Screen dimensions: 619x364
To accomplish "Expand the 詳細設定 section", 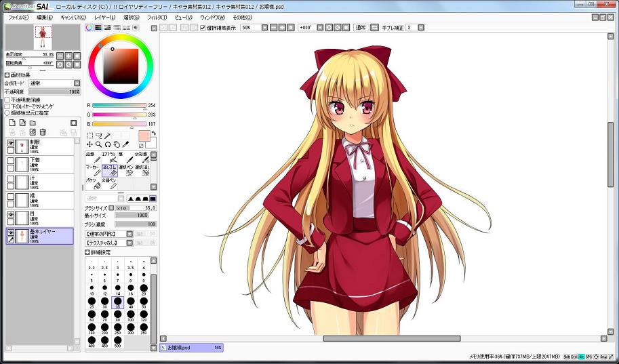I will pyautogui.click(x=87, y=251).
